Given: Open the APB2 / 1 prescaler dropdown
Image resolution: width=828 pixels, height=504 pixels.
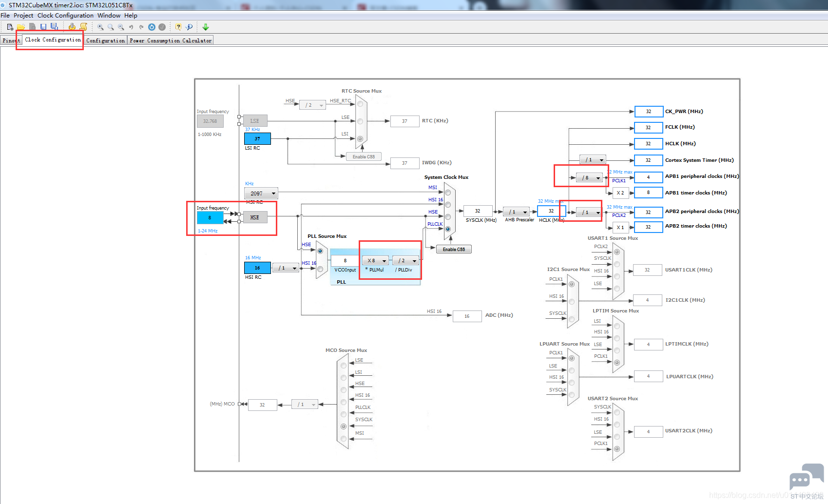Looking at the screenshot, I should pyautogui.click(x=590, y=213).
